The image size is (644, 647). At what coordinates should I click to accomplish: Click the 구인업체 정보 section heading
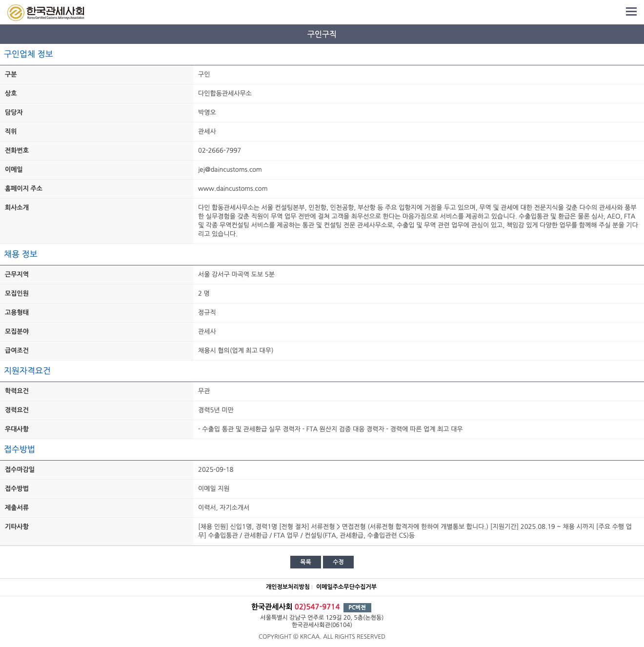pos(28,54)
